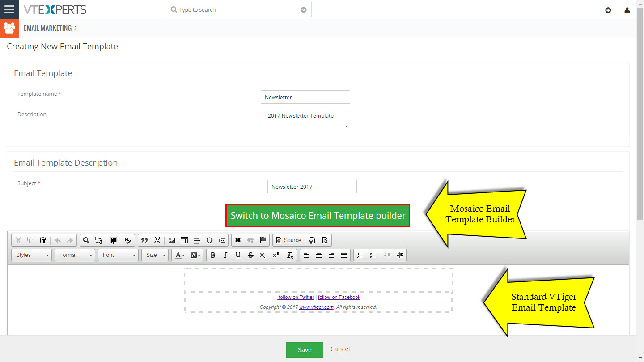Click the Decrease Indent icon
Image resolution: width=644 pixels, height=362 pixels.
point(387,255)
